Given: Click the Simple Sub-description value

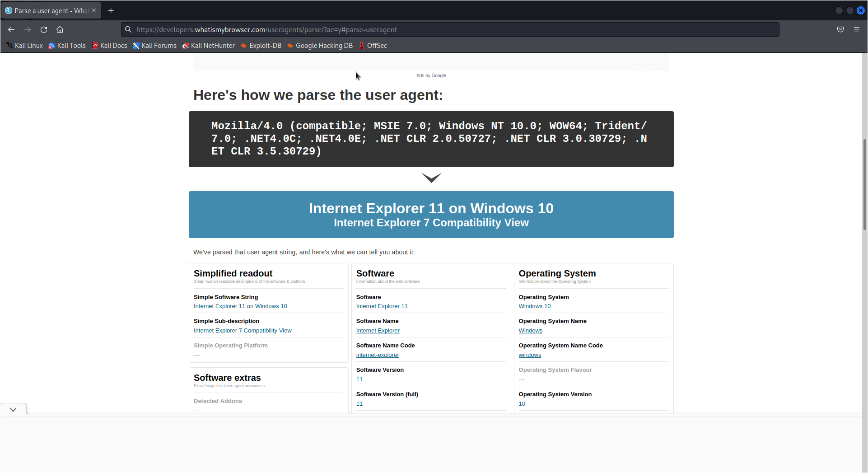Looking at the screenshot, I should pos(243,331).
